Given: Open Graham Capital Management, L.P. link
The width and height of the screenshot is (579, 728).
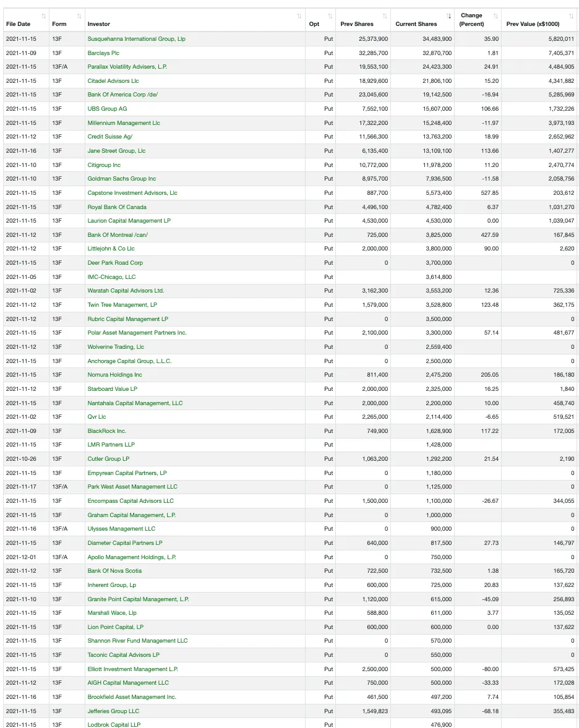Looking at the screenshot, I should pyautogui.click(x=132, y=515).
